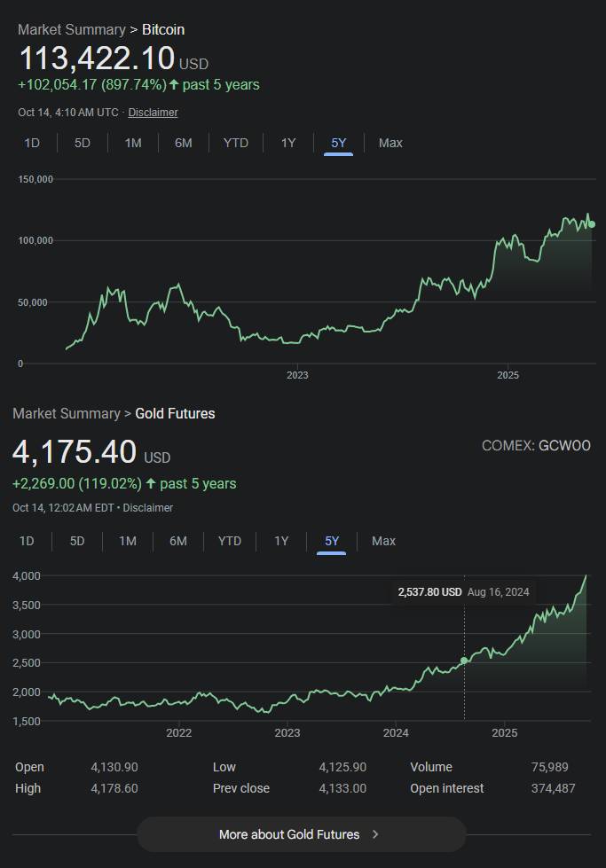Screen dimensions: 606x868
Task: Open the Disclaimer link under Bitcoin price
Action: 153,113
